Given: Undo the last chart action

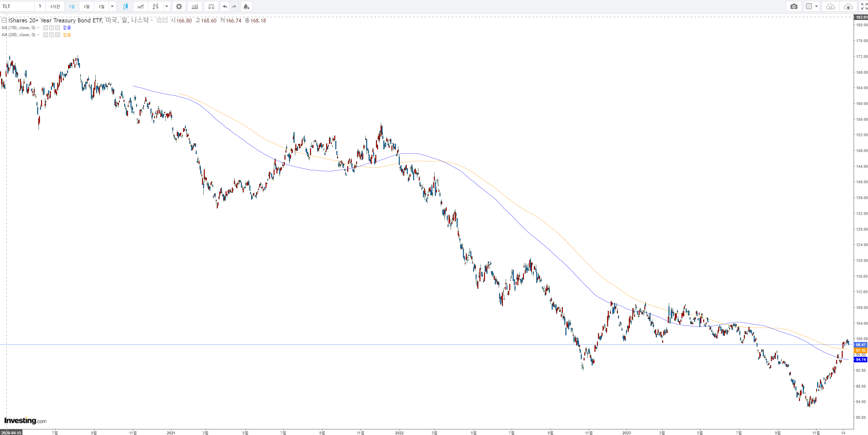Looking at the screenshot, I should pyautogui.click(x=225, y=6).
